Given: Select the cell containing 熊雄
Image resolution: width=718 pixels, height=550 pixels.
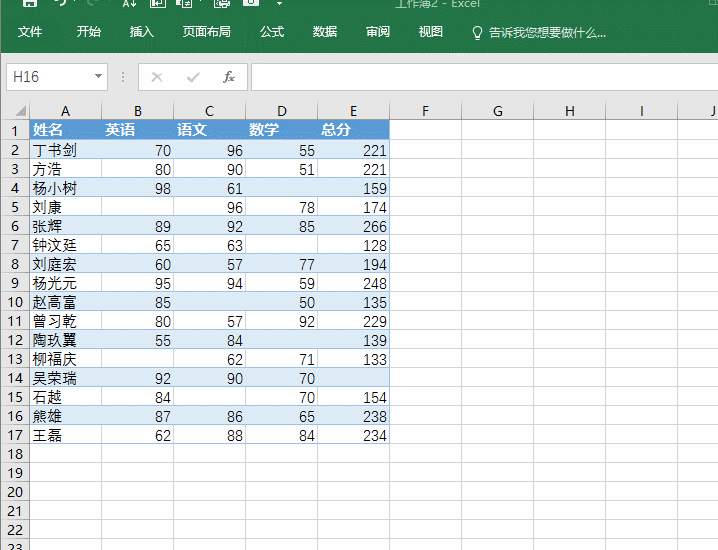Looking at the screenshot, I should click(x=65, y=416).
